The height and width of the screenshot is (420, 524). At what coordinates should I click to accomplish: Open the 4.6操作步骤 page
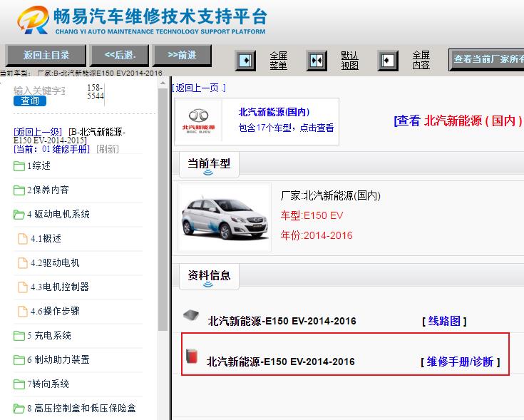coord(55,312)
